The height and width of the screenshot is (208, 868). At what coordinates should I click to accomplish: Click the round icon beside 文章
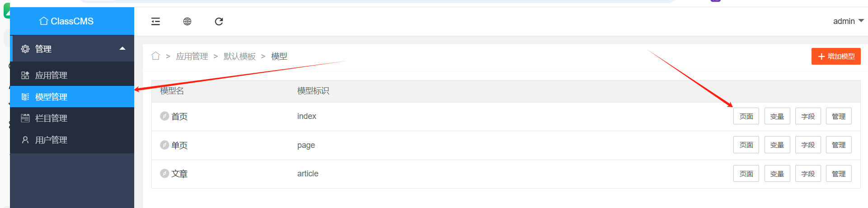(164, 174)
